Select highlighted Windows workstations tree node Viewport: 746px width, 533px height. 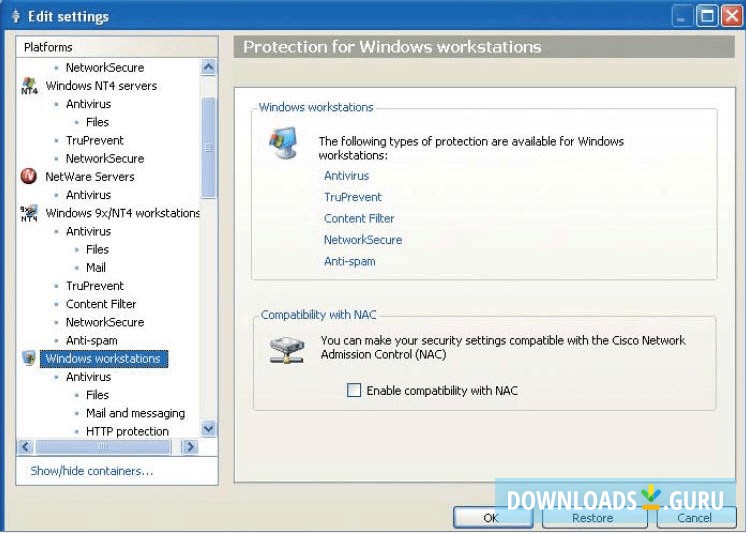[104, 358]
